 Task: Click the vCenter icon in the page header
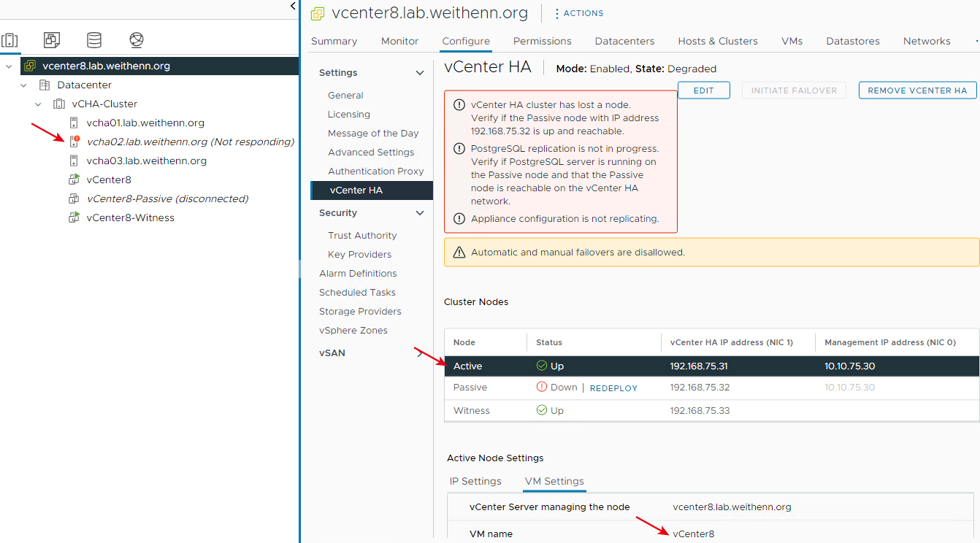click(318, 14)
